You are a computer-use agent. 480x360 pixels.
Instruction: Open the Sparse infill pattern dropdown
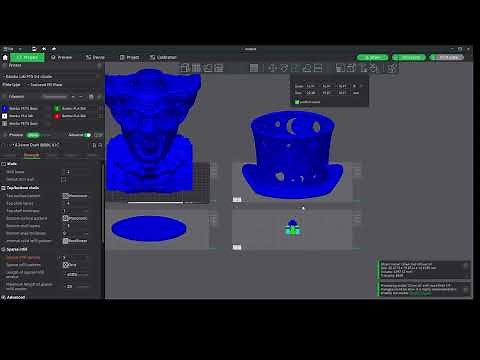(76, 265)
